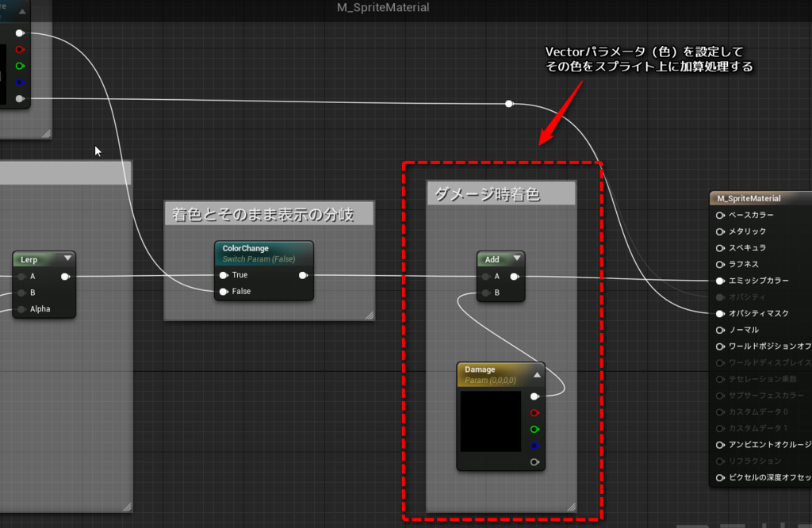Image resolution: width=812 pixels, height=528 pixels.
Task: Click the Add node's B input pin
Action: [x=486, y=293]
